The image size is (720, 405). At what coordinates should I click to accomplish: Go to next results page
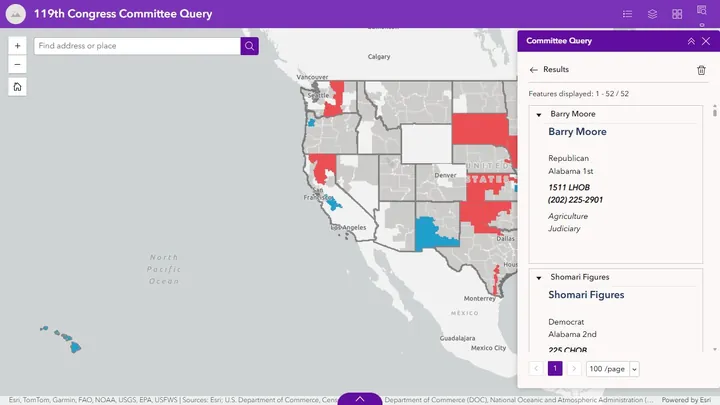click(574, 369)
